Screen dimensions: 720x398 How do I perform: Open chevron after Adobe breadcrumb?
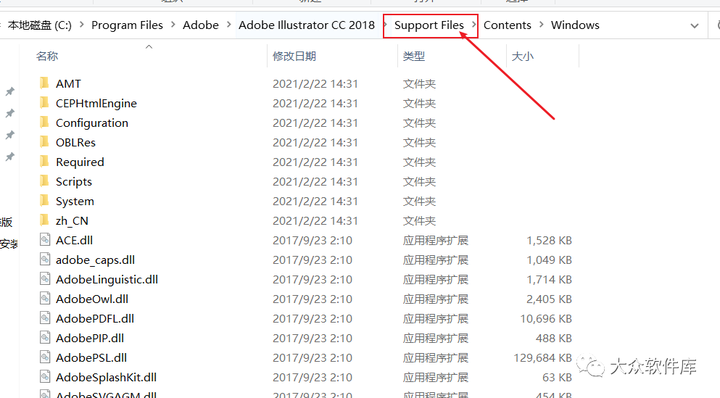[229, 25]
